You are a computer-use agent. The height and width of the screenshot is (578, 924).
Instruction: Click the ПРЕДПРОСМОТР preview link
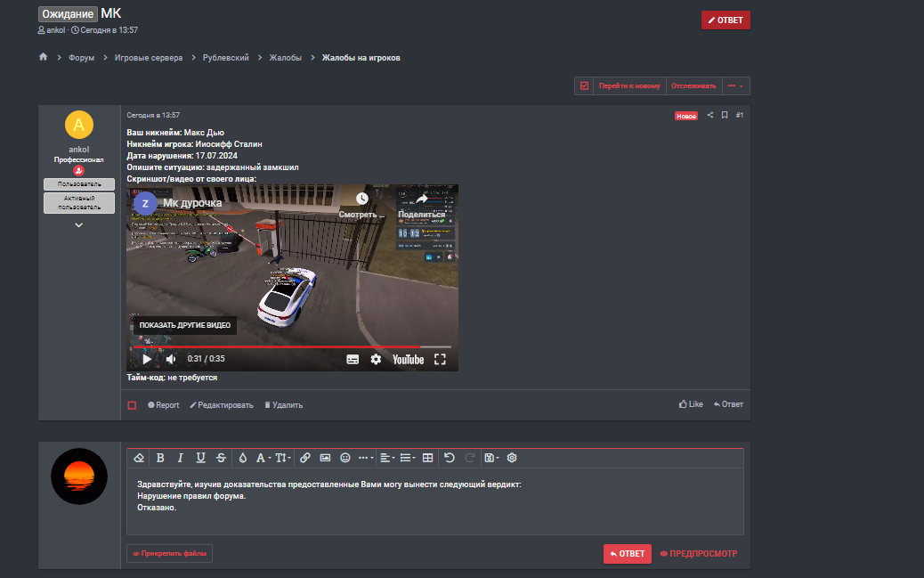(699, 554)
